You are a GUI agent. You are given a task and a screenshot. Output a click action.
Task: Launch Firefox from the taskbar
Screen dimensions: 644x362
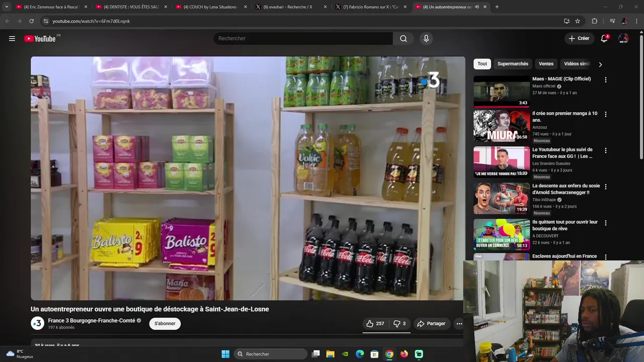404,354
